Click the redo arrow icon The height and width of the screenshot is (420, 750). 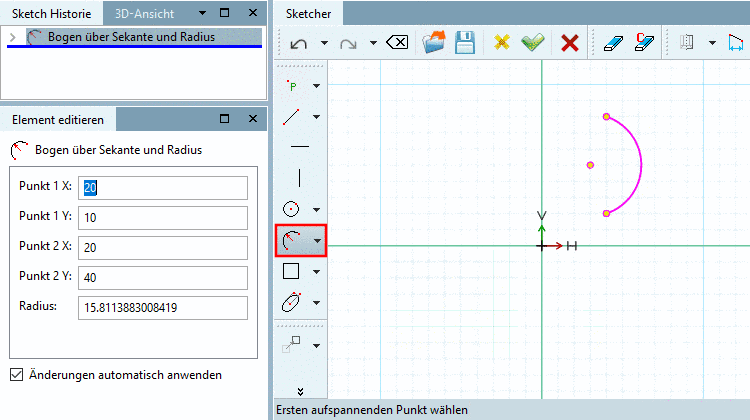tap(348, 44)
